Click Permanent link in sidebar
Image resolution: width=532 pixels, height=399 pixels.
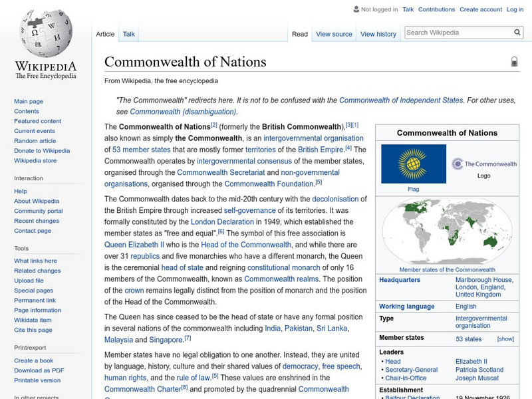(35, 300)
